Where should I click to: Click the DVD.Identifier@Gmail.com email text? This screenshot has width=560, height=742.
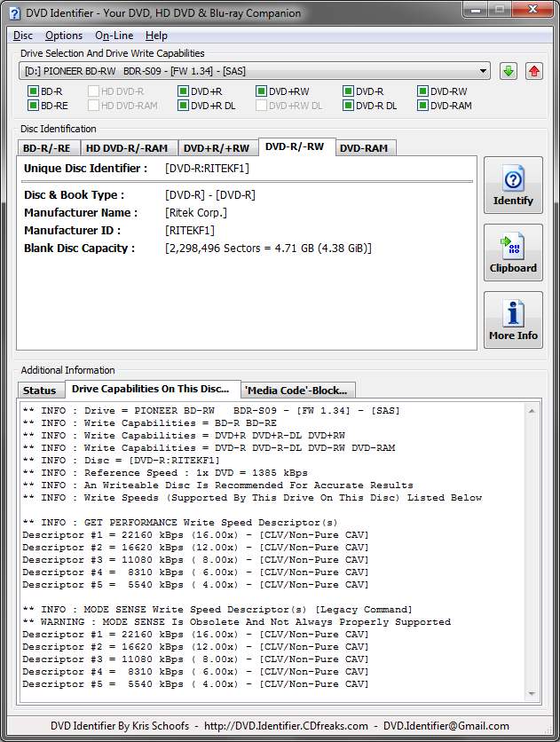coord(446,726)
